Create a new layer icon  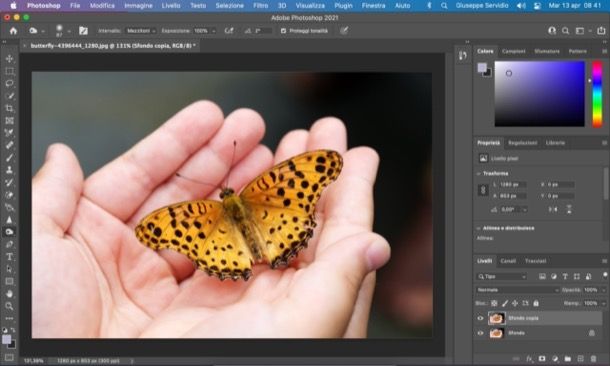pyautogui.click(x=580, y=358)
